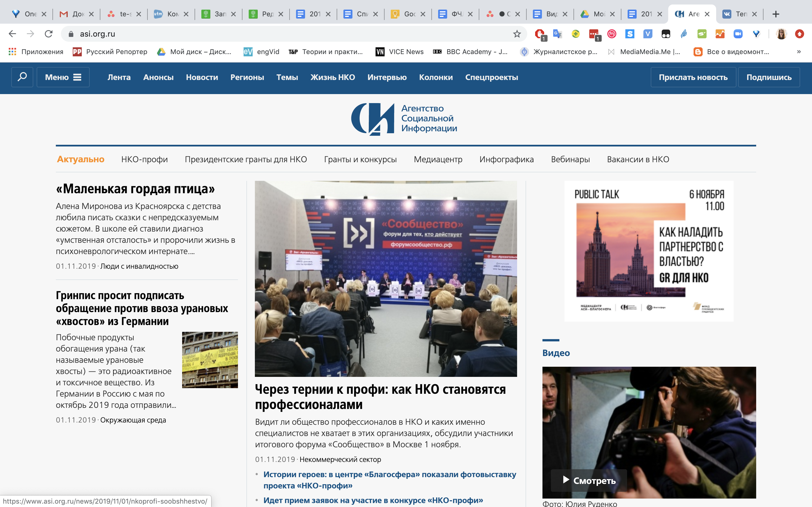Play video with Смотреть button
This screenshot has width=812, height=507.
click(589, 480)
